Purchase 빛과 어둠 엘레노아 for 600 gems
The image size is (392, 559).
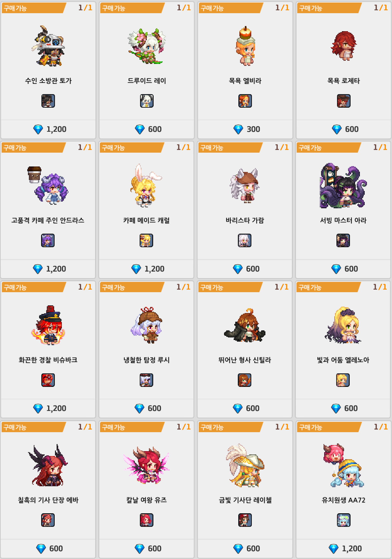click(x=343, y=408)
